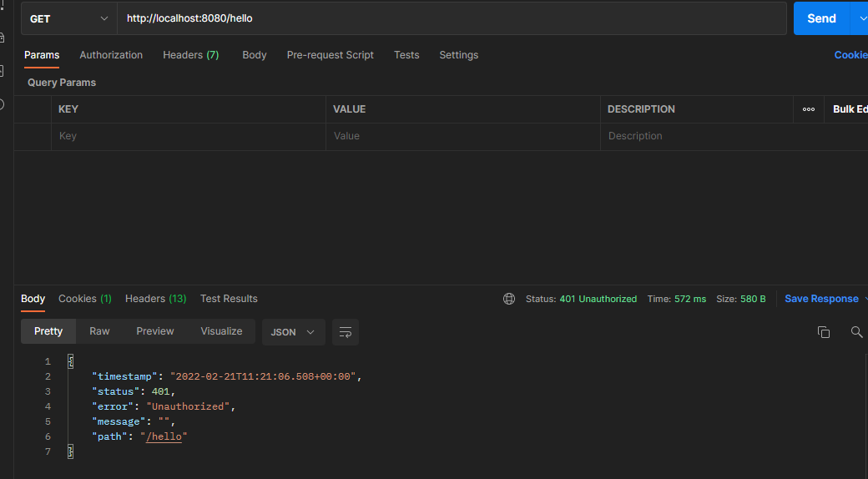This screenshot has height=479, width=868.
Task: Click the Time 572 ms value
Action: [690, 299]
